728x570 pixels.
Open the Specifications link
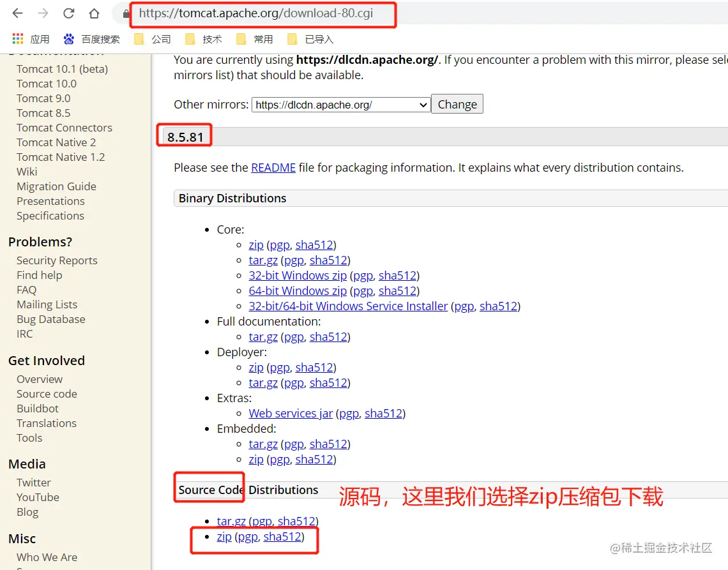pos(50,216)
